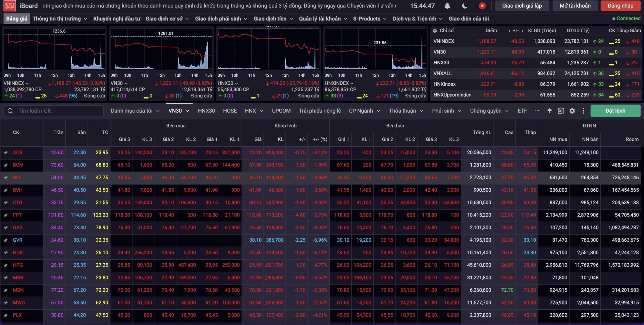This screenshot has width=644, height=325.
Task: Click the HPG stock symbol
Action: 18,265
